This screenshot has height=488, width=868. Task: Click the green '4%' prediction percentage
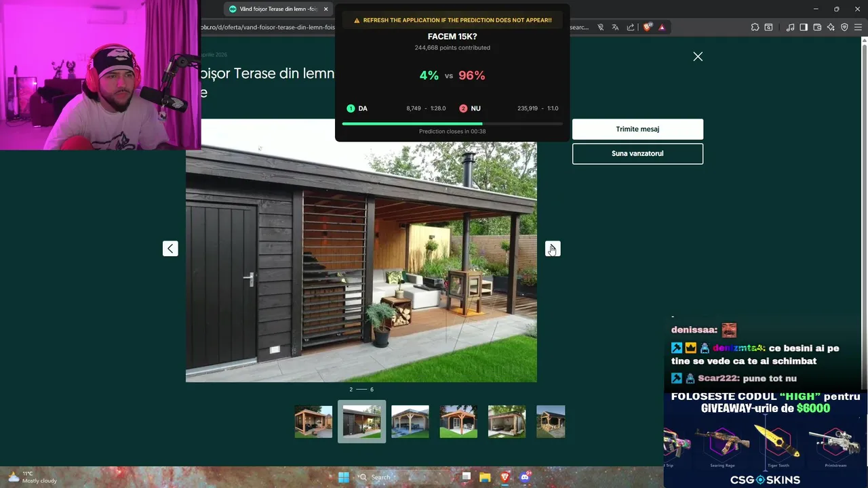coord(429,75)
